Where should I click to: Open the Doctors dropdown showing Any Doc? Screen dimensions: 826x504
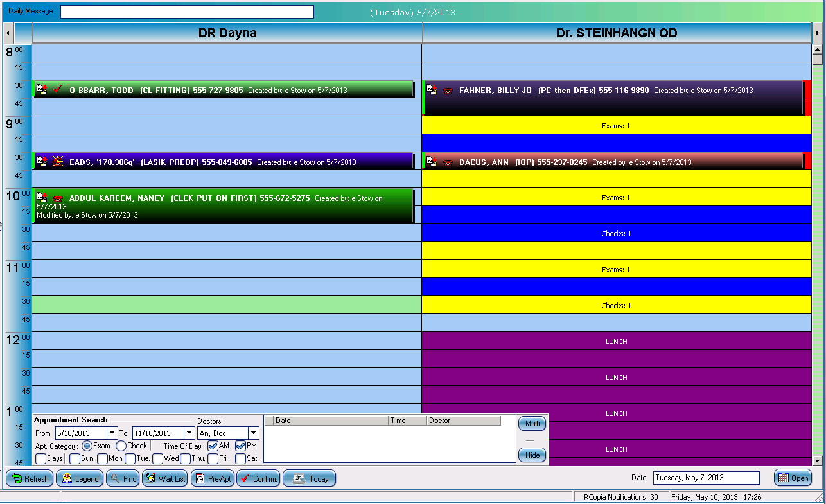[x=252, y=433]
